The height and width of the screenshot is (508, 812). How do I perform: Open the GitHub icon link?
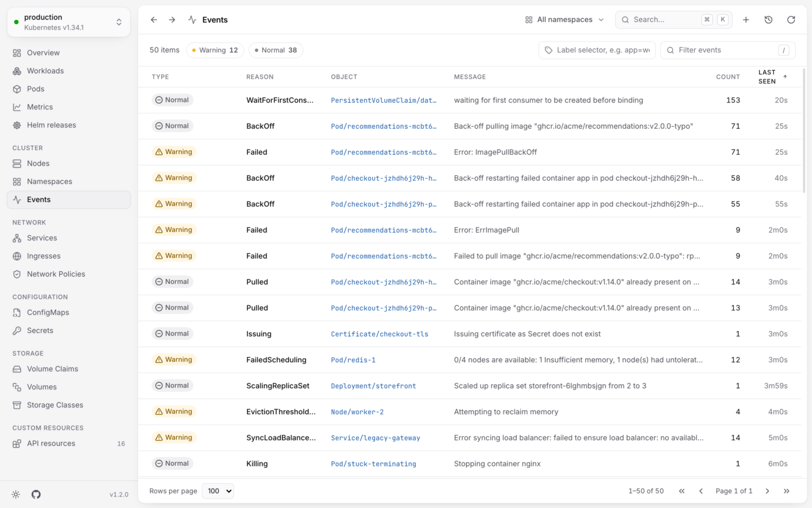36,494
